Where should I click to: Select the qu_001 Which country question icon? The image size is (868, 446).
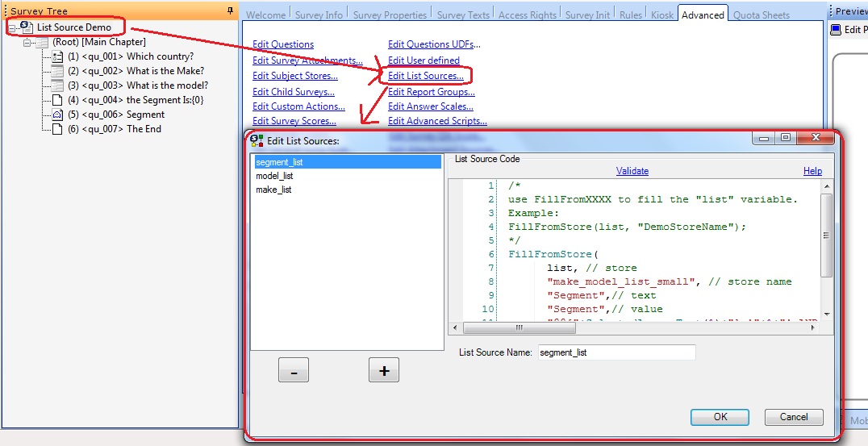tap(57, 56)
